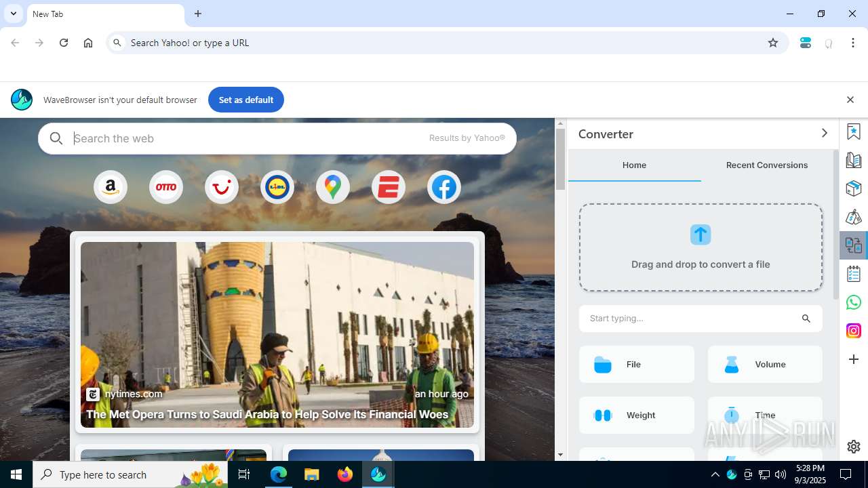The height and width of the screenshot is (488, 868).
Task: Click the WaveBrowser tray icon
Action: click(732, 474)
